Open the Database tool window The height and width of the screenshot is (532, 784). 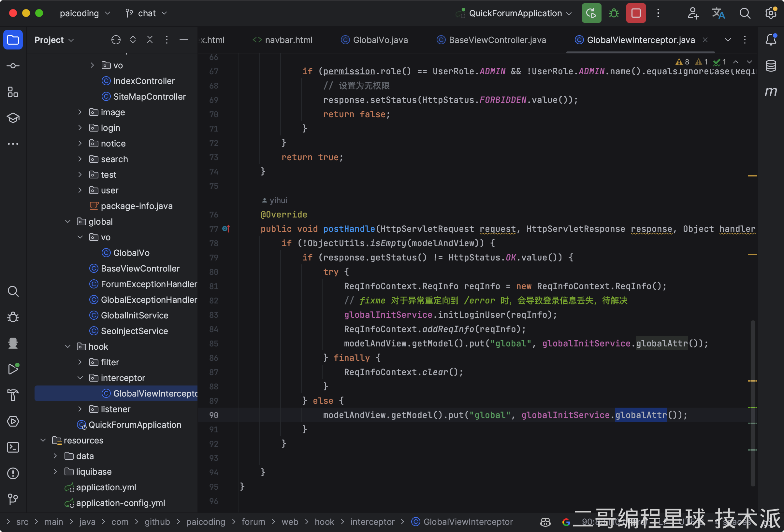coord(771,66)
